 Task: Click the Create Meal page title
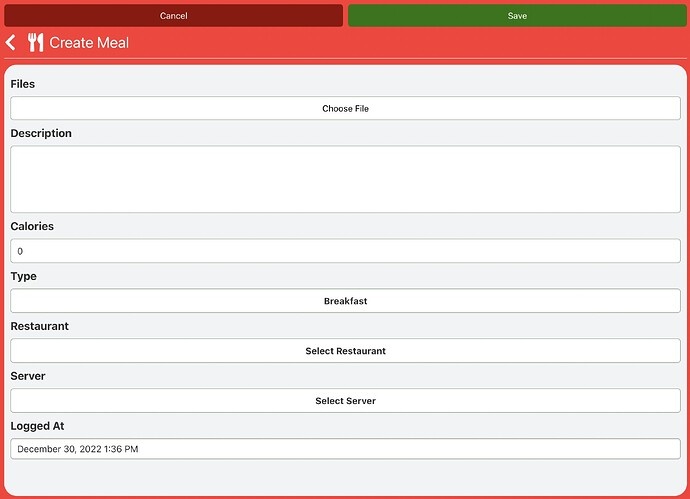(89, 43)
